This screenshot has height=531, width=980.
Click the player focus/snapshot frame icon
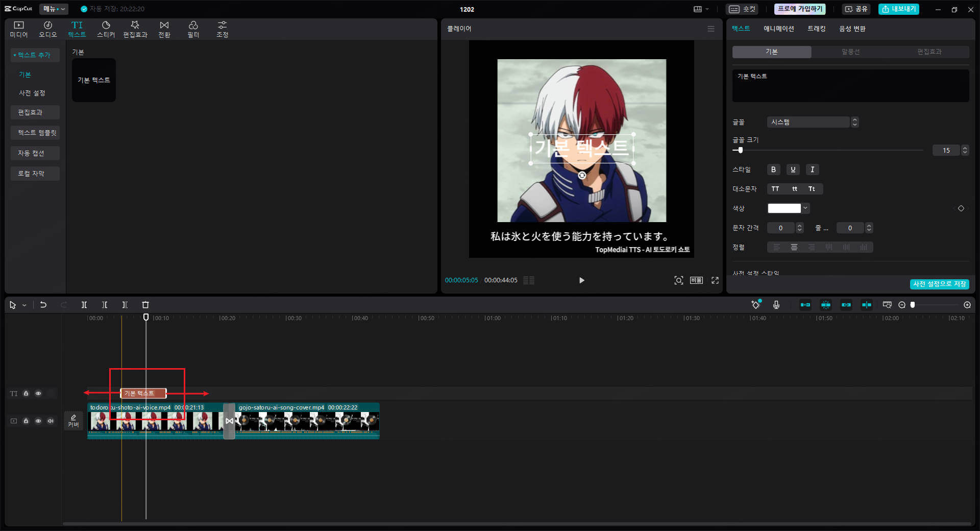pyautogui.click(x=679, y=280)
